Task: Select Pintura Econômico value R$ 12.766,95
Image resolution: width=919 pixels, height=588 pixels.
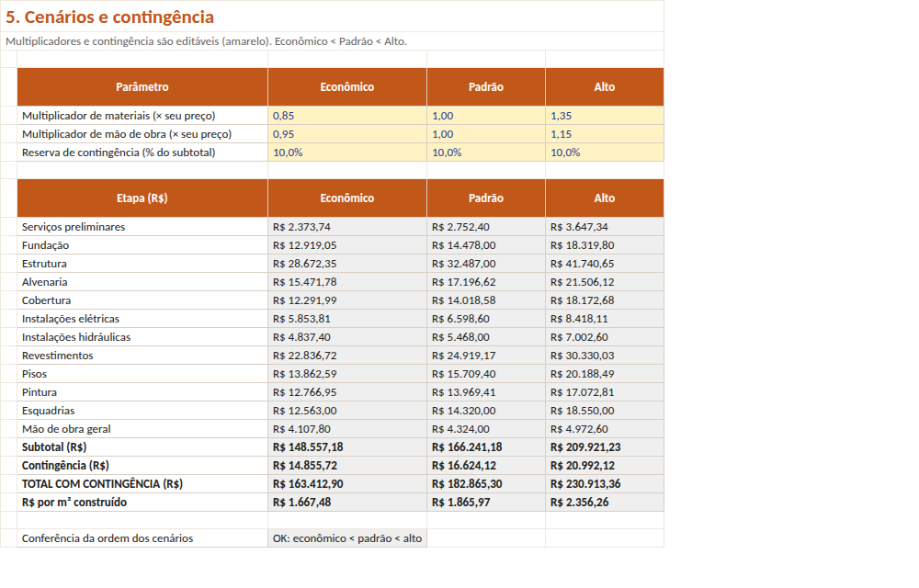Action: coord(347,391)
